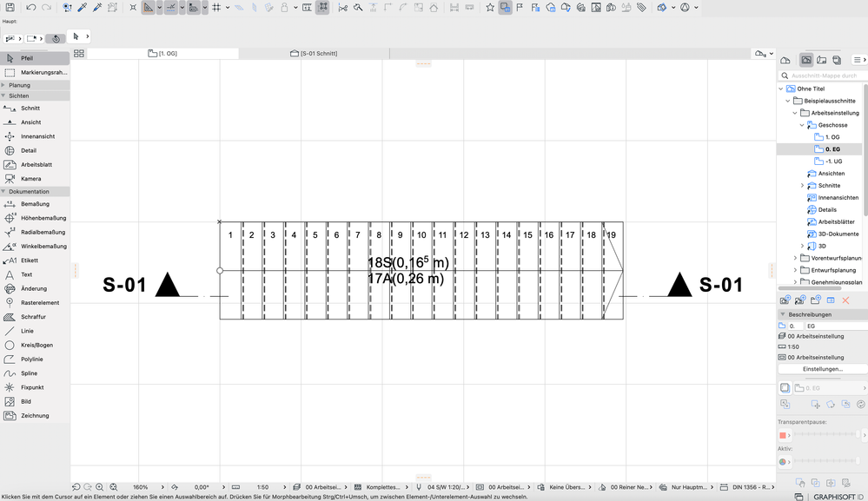Toggle the trace reference button in toolbar

505,8
